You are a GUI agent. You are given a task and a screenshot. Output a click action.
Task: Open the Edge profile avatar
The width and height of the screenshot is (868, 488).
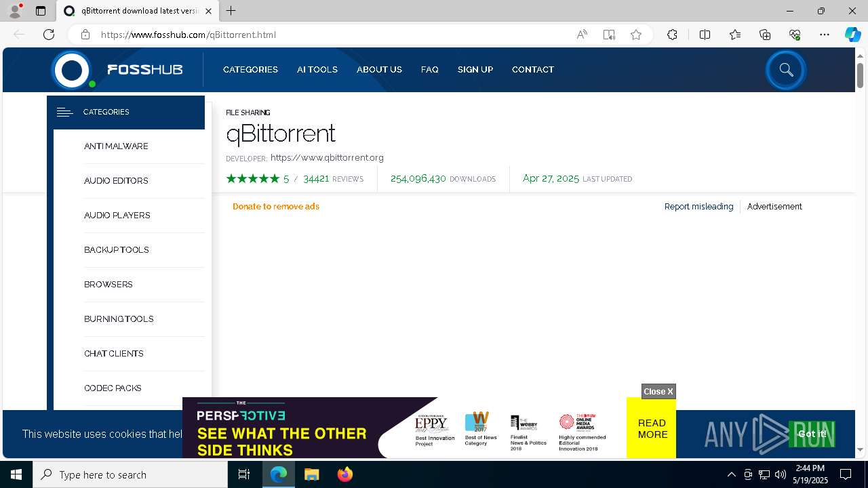coord(15,11)
